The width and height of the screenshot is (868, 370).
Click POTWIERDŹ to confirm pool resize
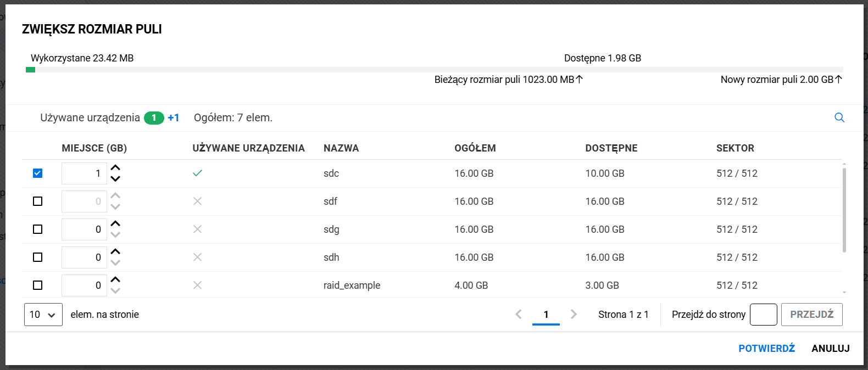coord(766,349)
